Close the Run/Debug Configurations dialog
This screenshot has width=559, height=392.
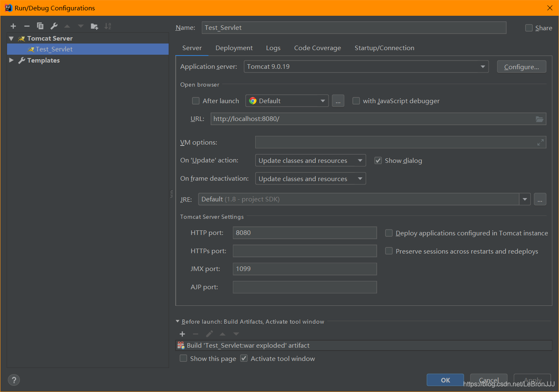pyautogui.click(x=549, y=8)
